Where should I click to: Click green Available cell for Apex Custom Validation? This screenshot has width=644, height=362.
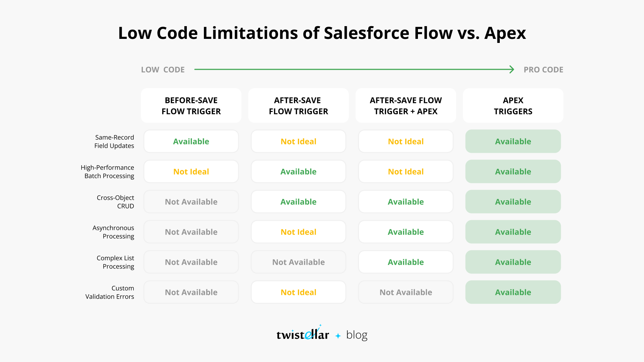513,292
